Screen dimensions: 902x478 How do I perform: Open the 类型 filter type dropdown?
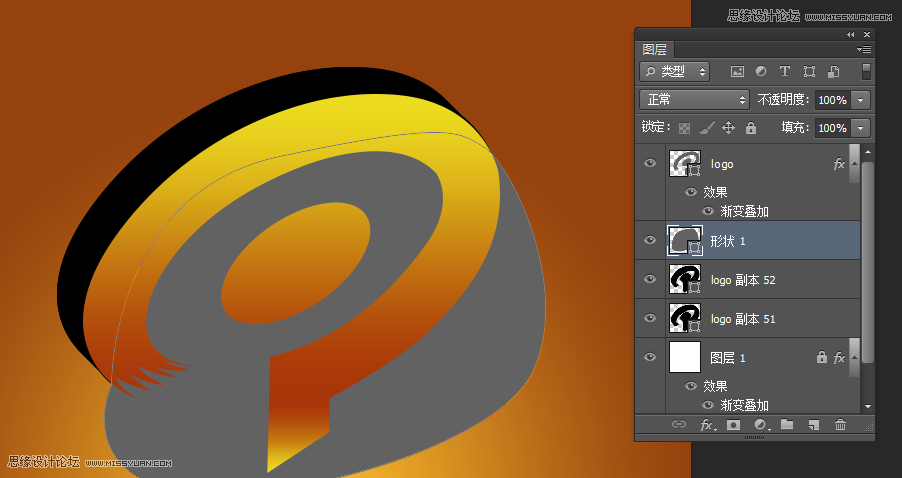click(x=674, y=71)
